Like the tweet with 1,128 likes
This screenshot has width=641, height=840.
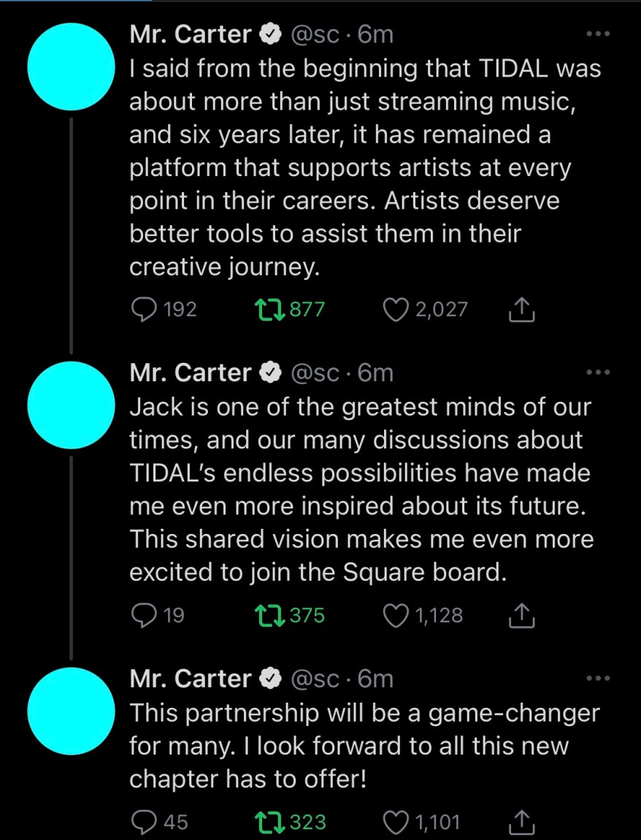(x=396, y=615)
